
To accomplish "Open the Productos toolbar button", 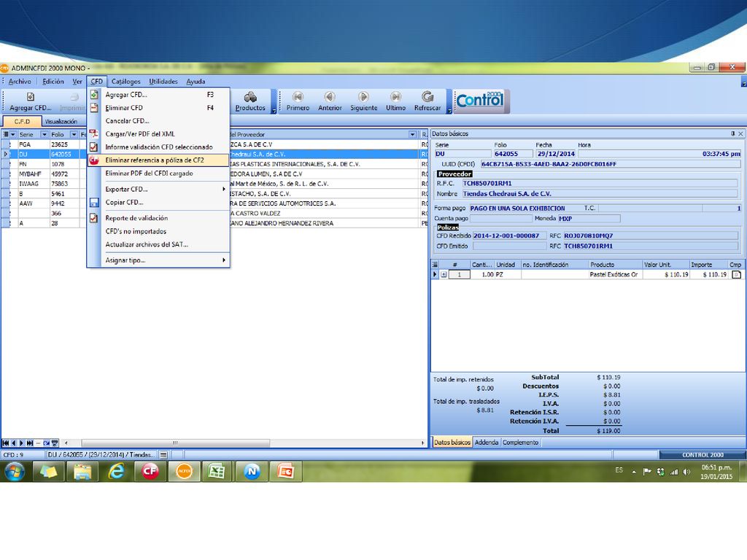I will click(x=250, y=101).
